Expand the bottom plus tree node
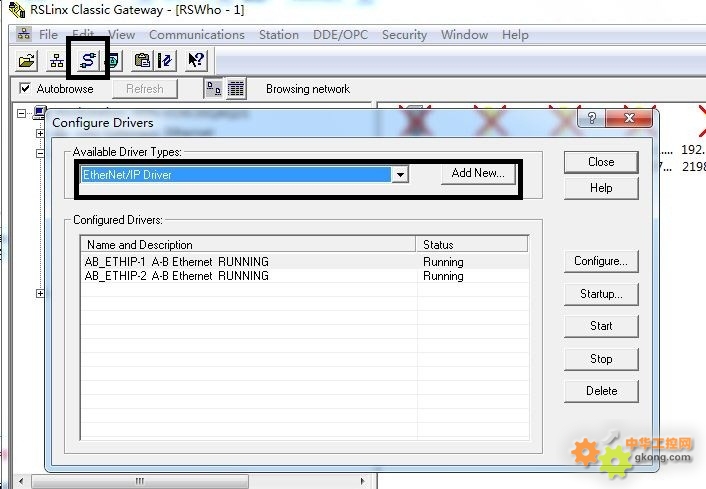706x489 pixels. click(40, 294)
